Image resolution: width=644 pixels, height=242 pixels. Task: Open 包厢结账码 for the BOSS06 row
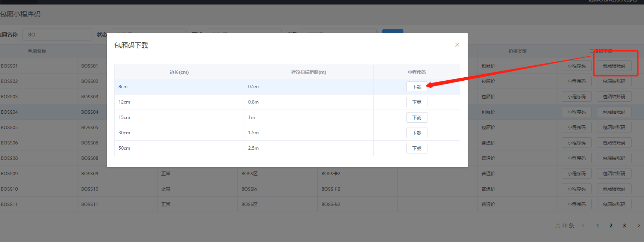pyautogui.click(x=614, y=143)
